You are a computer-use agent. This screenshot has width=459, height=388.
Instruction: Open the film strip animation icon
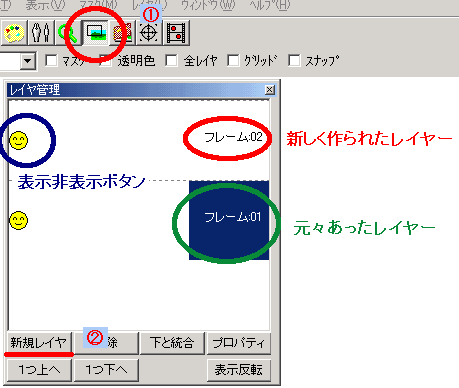[x=176, y=32]
